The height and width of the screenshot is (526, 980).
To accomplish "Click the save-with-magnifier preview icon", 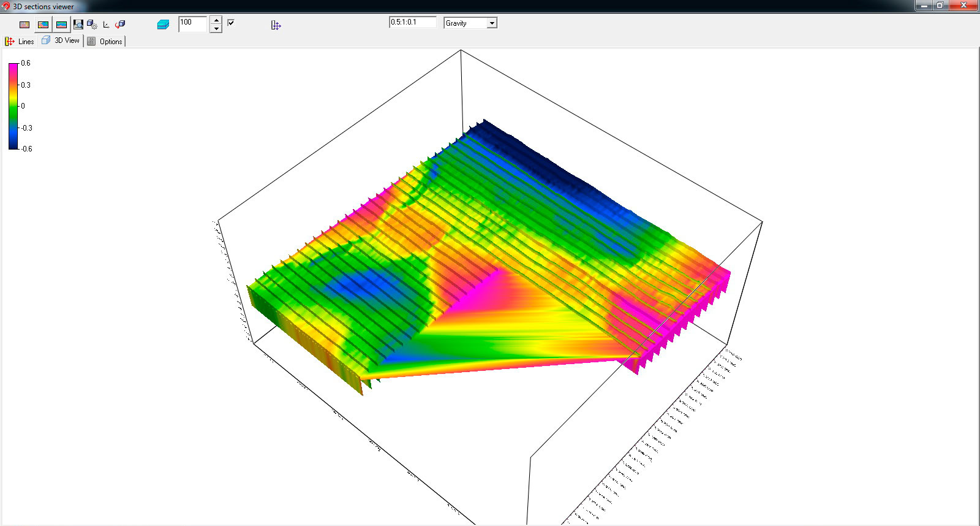I will (x=78, y=25).
